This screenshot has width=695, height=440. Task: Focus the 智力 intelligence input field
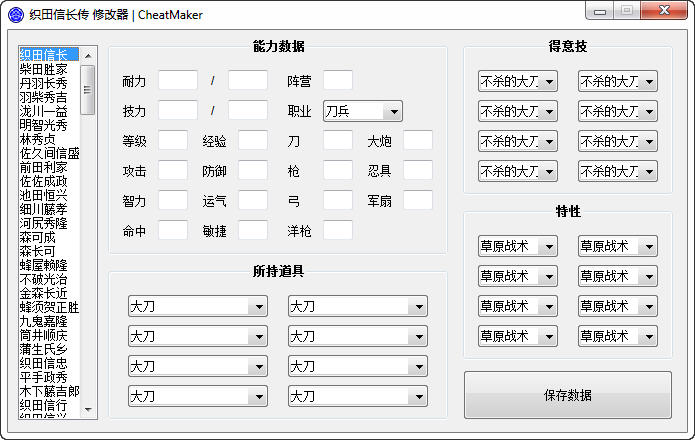[172, 201]
